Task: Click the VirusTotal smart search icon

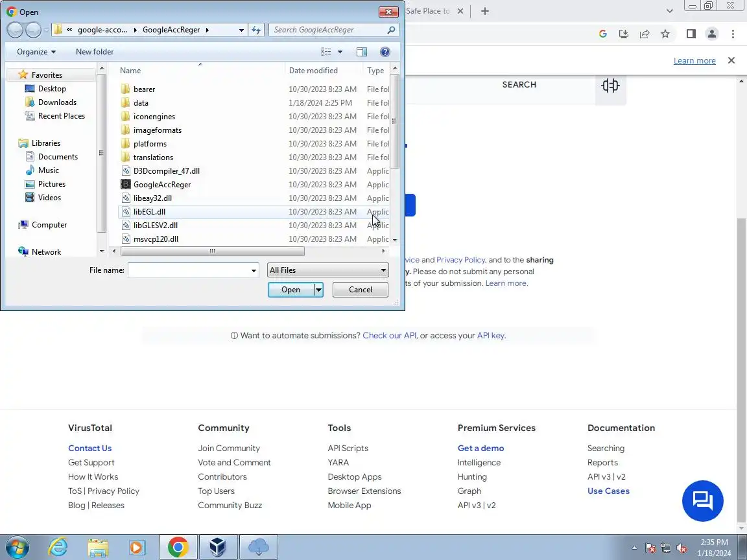Action: click(610, 86)
